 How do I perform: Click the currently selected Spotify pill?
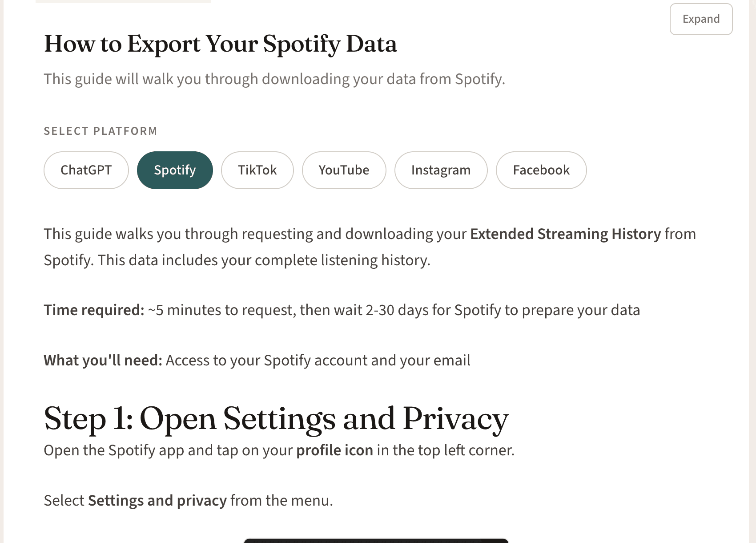tap(175, 170)
